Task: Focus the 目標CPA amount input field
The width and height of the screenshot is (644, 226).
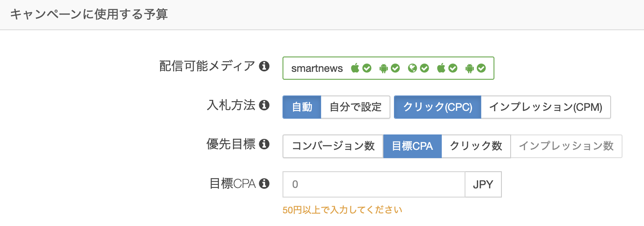Action: pos(373,185)
